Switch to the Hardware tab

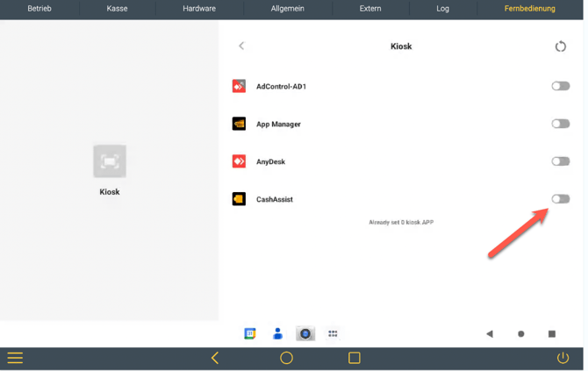(199, 8)
